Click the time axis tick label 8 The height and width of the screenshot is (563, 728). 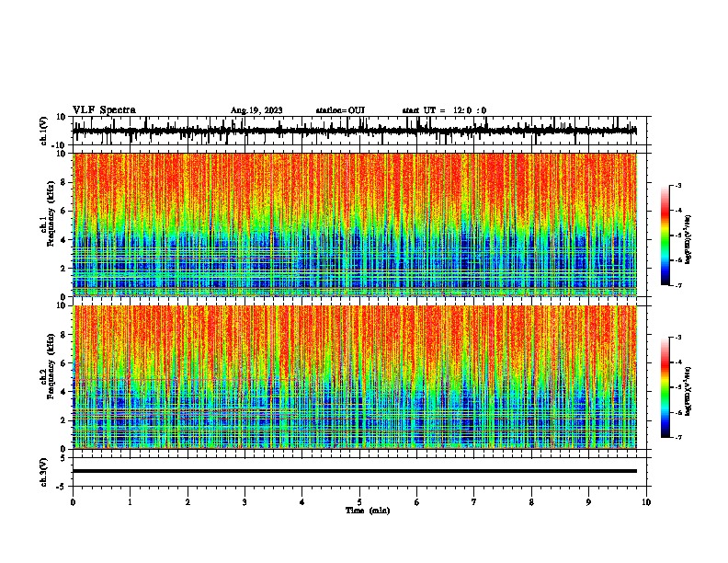tap(531, 502)
